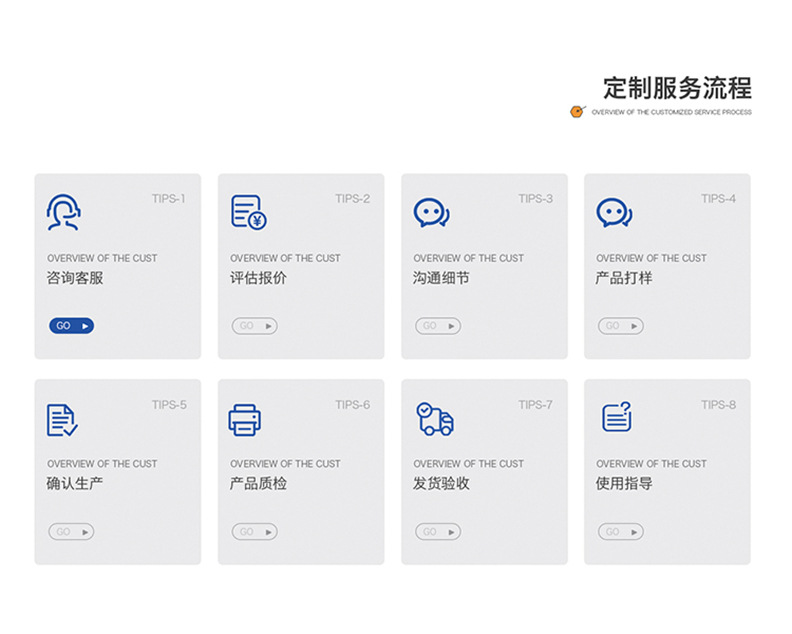Screen dimensions: 792x634
Task: Click the usage guide question document icon
Action: point(617,417)
